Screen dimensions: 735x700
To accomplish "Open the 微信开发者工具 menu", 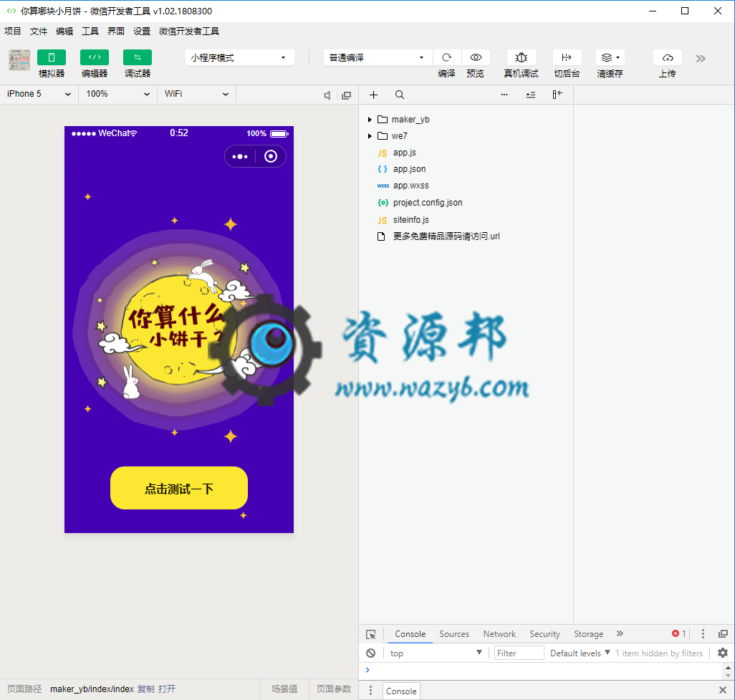I will (189, 32).
